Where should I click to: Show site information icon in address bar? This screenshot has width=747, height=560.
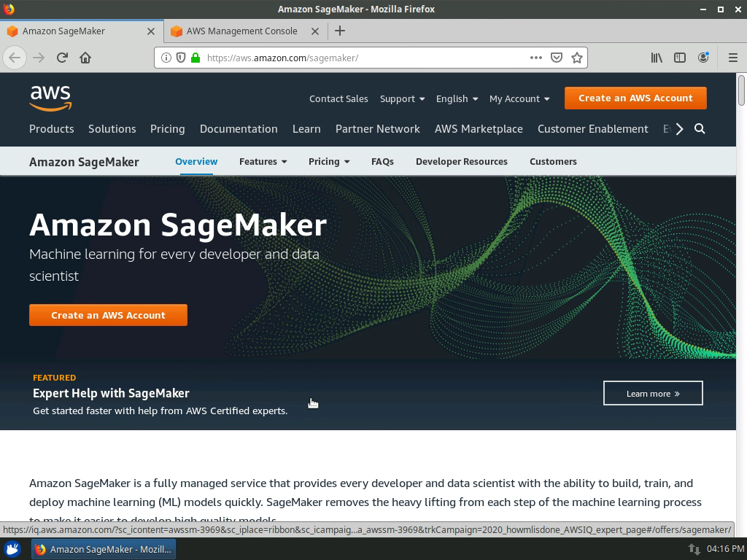point(166,58)
